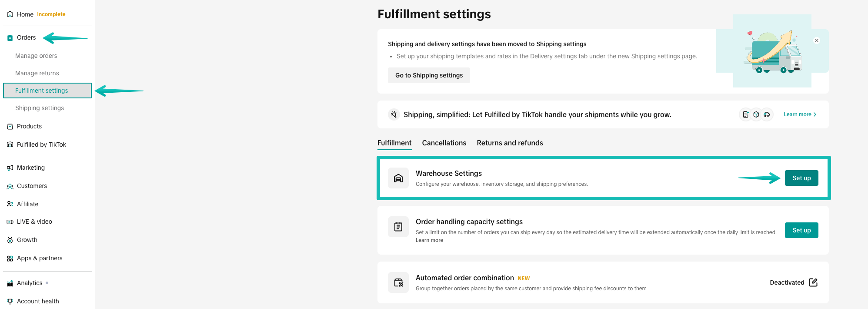868x309 pixels.
Task: Switch to the Cancellations tab
Action: pos(444,143)
